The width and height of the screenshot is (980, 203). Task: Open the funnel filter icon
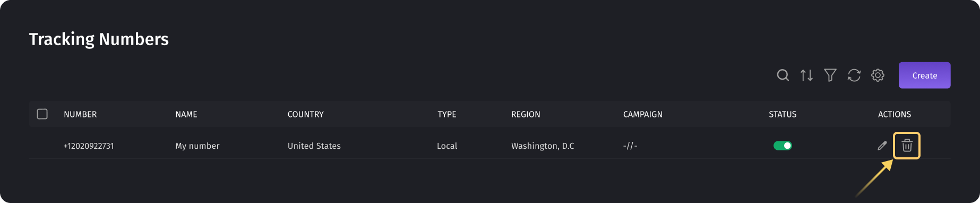point(830,75)
